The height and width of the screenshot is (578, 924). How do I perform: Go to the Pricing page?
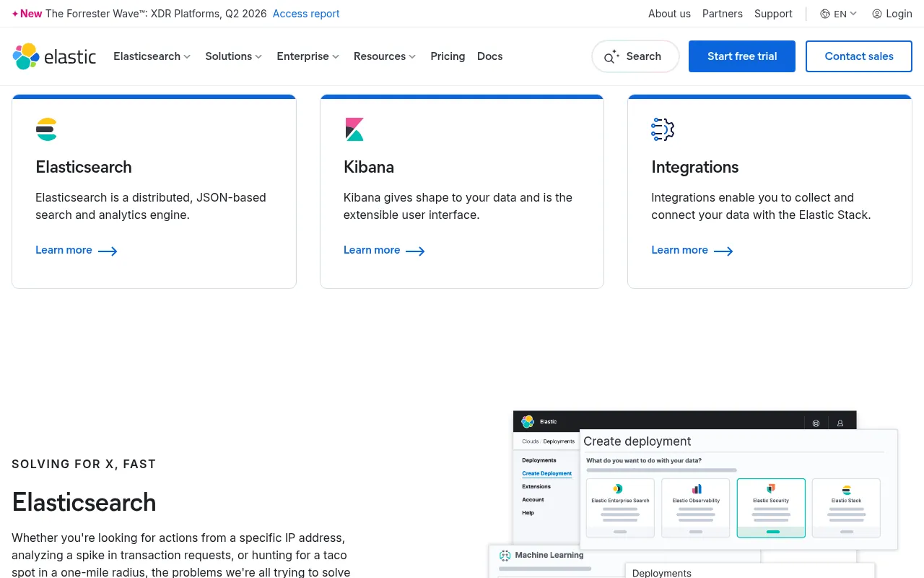click(x=448, y=56)
